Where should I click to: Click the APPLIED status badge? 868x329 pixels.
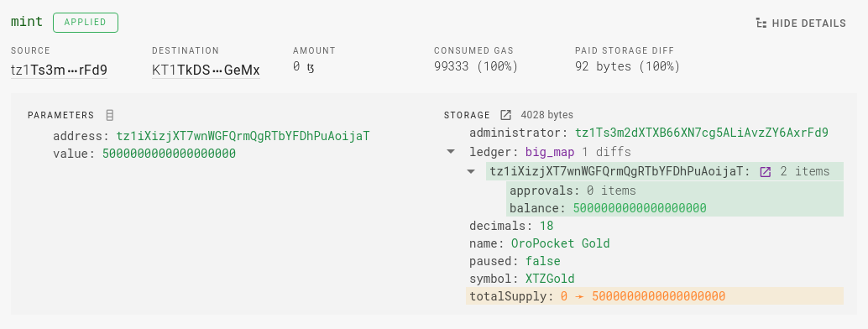click(86, 23)
